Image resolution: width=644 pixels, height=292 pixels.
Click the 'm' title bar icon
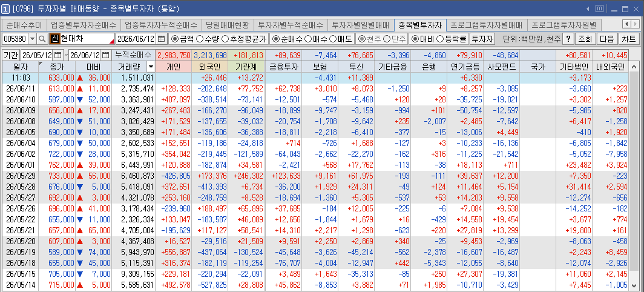tap(599, 8)
